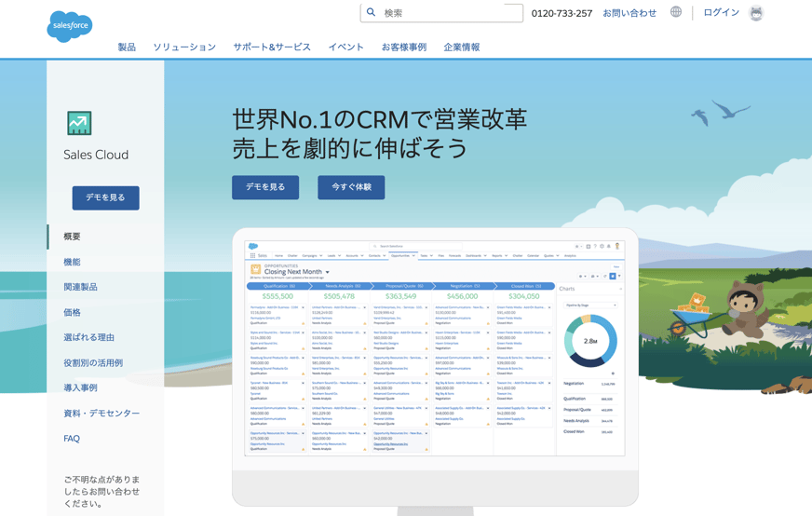Open the ログイン link

tap(721, 12)
